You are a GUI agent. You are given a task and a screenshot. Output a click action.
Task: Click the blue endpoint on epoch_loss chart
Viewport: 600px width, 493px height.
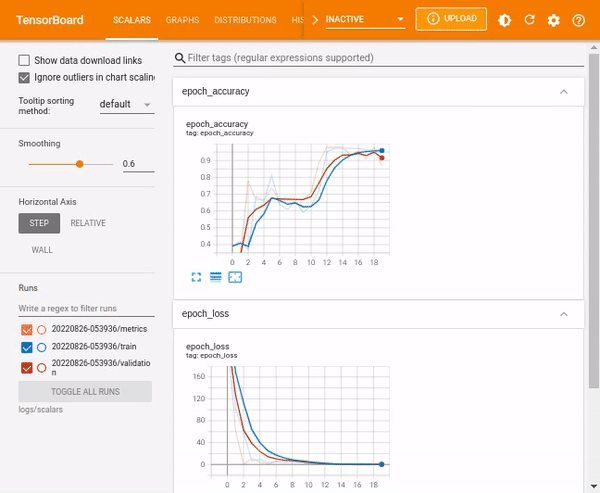382,464
